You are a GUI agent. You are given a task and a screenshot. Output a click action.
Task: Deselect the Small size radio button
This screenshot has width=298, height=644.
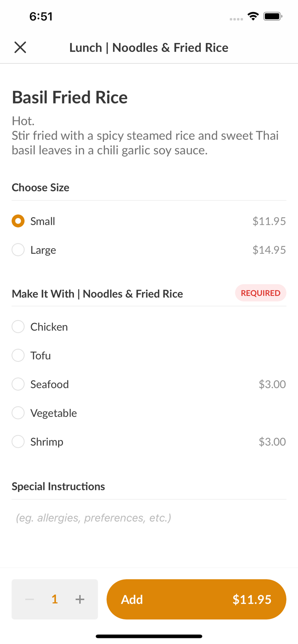pyautogui.click(x=18, y=221)
